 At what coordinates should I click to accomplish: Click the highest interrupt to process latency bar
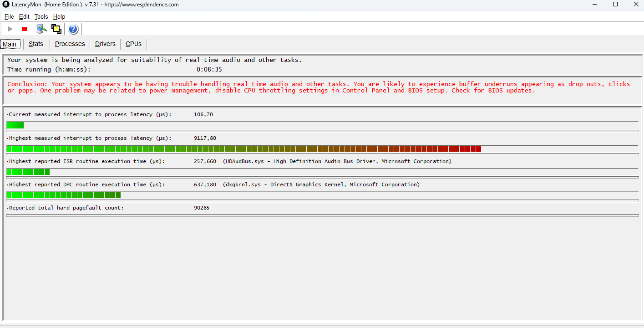tap(322, 149)
